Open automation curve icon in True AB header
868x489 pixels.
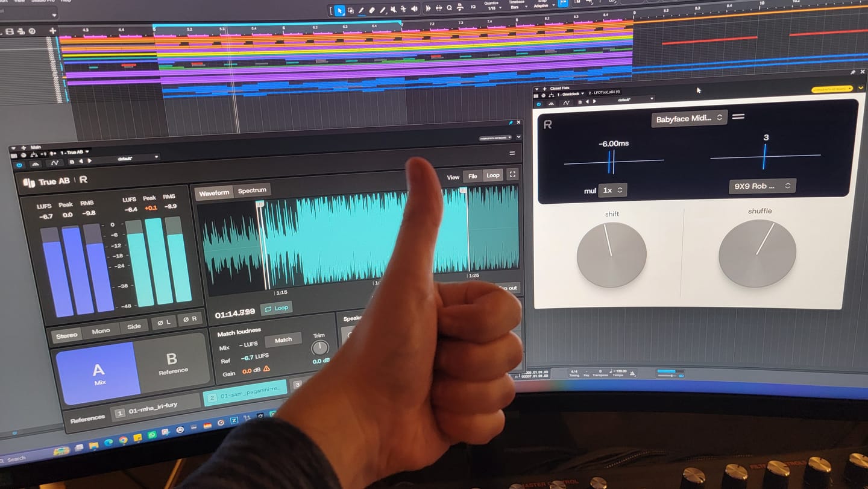(55, 163)
